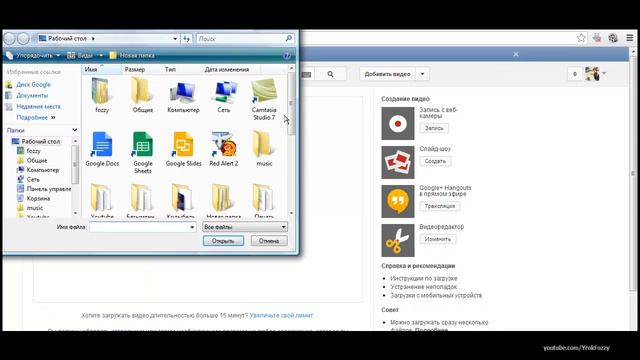Open Устранение неполадок link
640x360 pixels.
(424, 287)
